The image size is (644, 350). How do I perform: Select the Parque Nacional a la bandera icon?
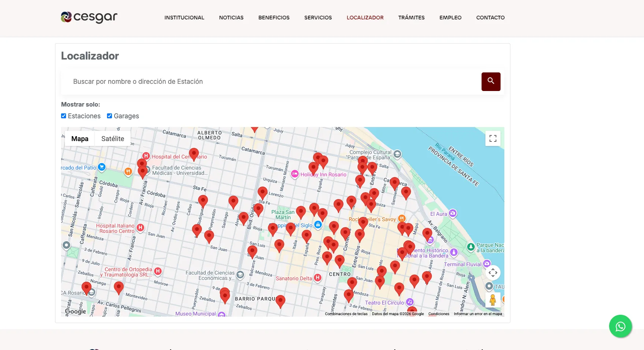[x=471, y=247]
